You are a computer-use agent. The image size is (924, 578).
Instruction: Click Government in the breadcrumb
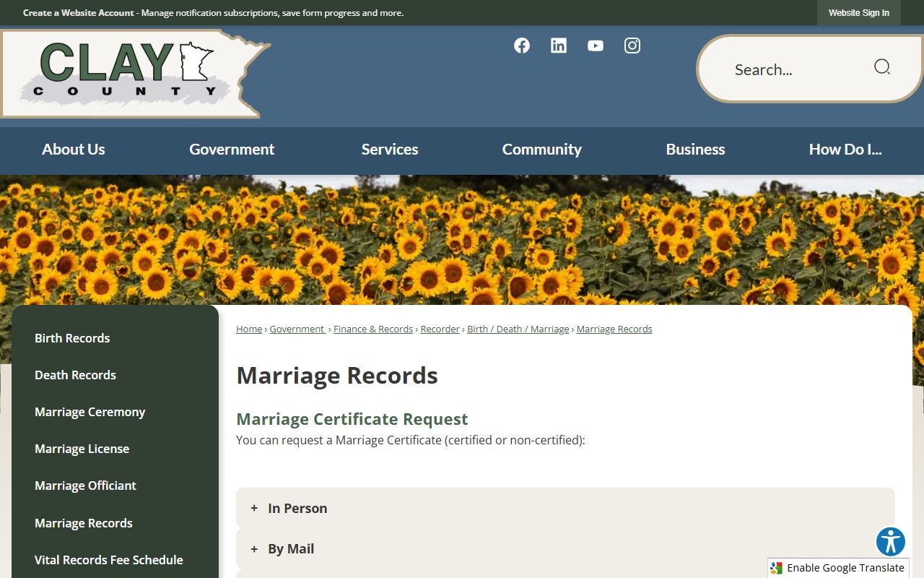pyautogui.click(x=297, y=329)
